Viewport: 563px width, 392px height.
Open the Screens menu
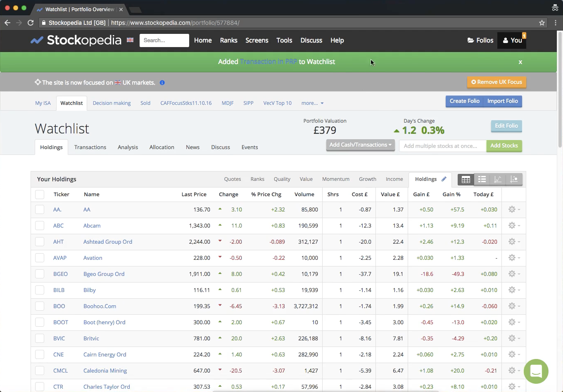[257, 40]
